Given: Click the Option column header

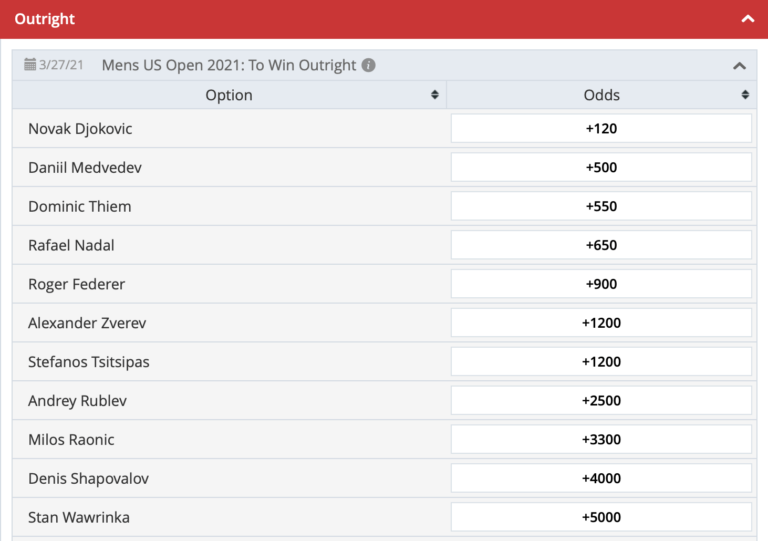Looking at the screenshot, I should [229, 94].
